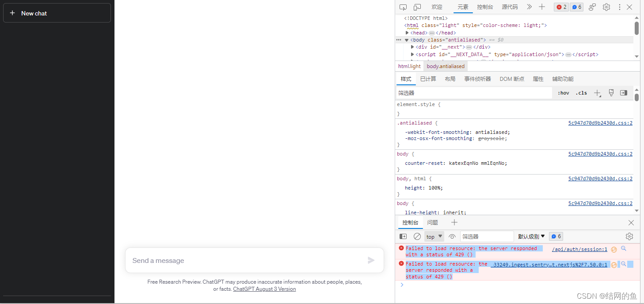Open the 2 errors counter badge
The height and width of the screenshot is (304, 644).
561,7
